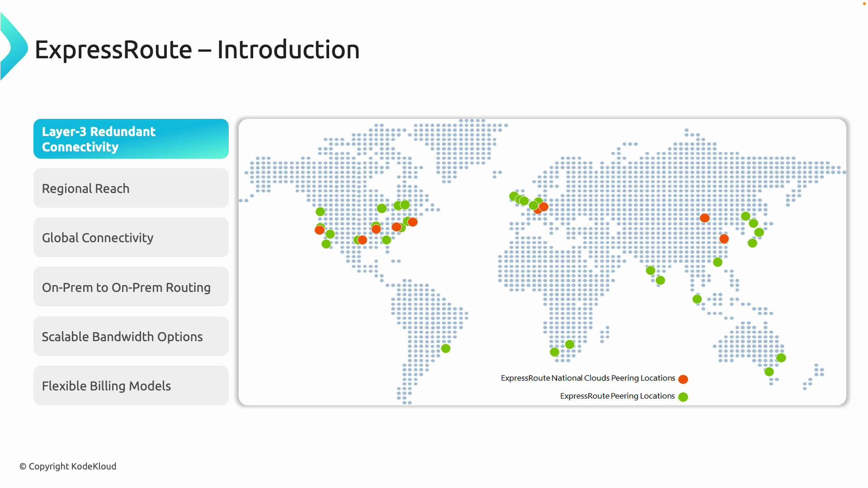Click the KodeKloud chevron logo
The image size is (868, 488).
(14, 47)
